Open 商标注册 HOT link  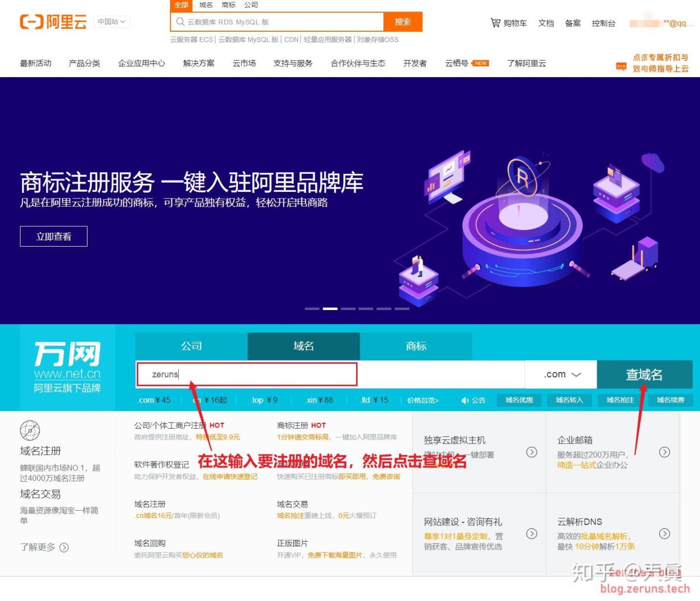pos(301,425)
